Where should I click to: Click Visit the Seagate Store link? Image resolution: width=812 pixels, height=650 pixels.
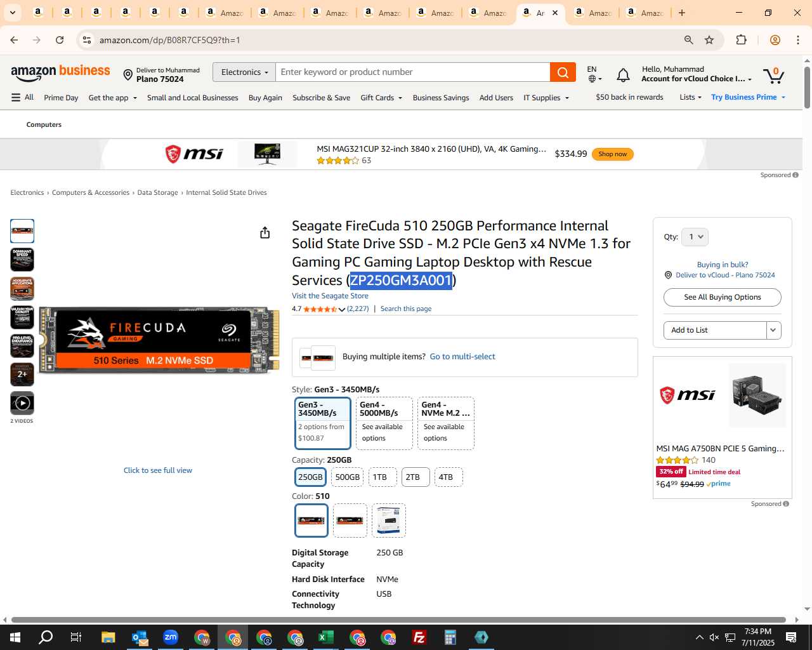coord(330,296)
